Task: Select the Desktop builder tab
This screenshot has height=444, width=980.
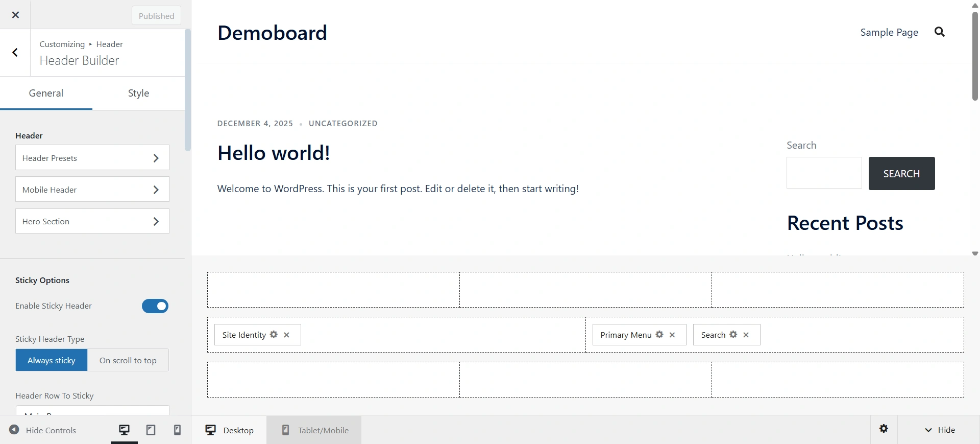Action: (x=229, y=430)
